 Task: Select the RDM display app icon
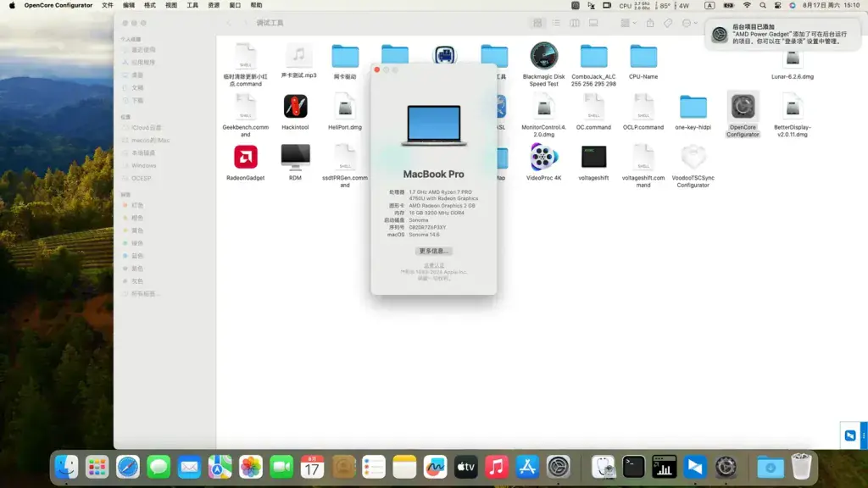(x=295, y=157)
